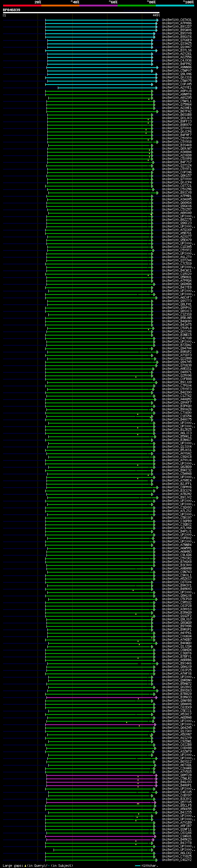Select the UniRef100_C4J936 label

pos(176,61)
